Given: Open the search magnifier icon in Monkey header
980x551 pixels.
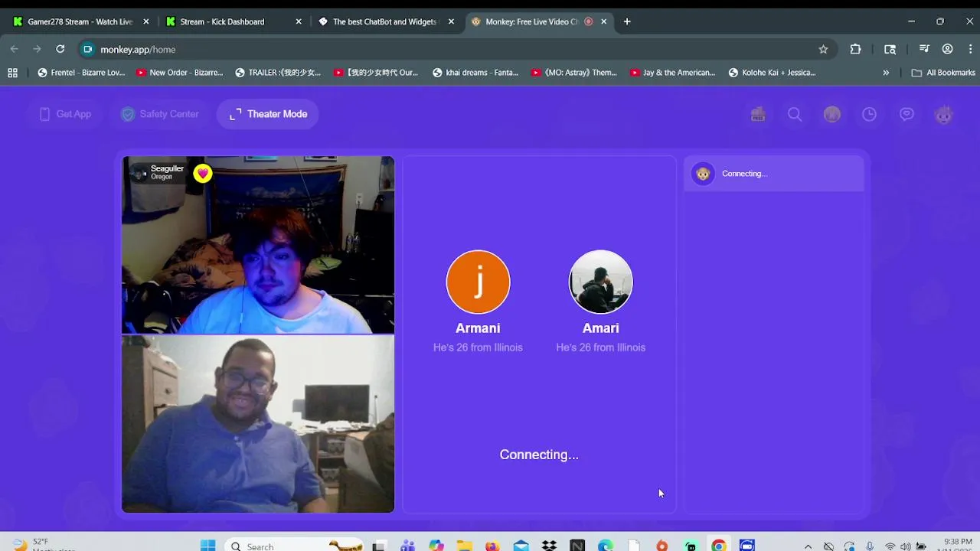Looking at the screenshot, I should click(795, 114).
